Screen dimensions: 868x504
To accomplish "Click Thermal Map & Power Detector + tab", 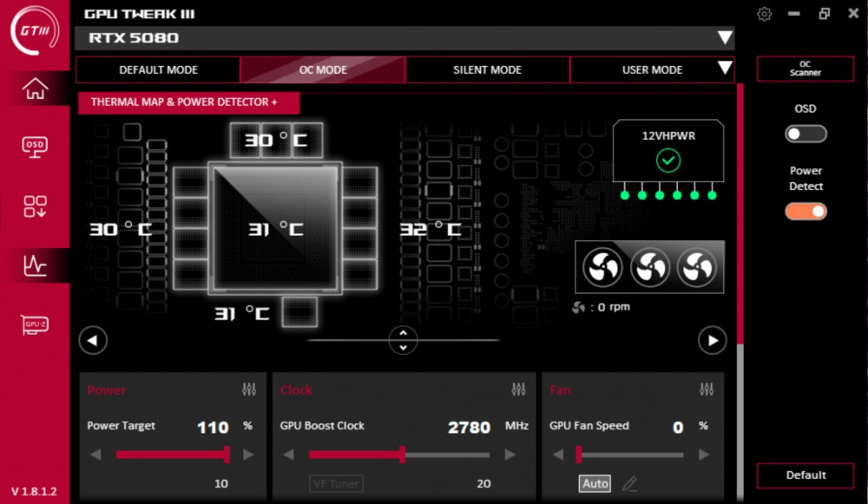I will (188, 102).
